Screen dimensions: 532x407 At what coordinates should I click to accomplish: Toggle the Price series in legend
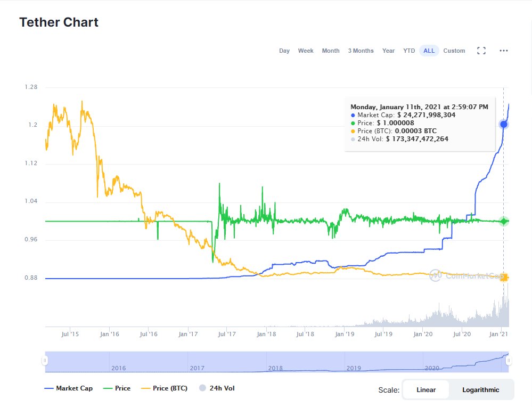117,388
